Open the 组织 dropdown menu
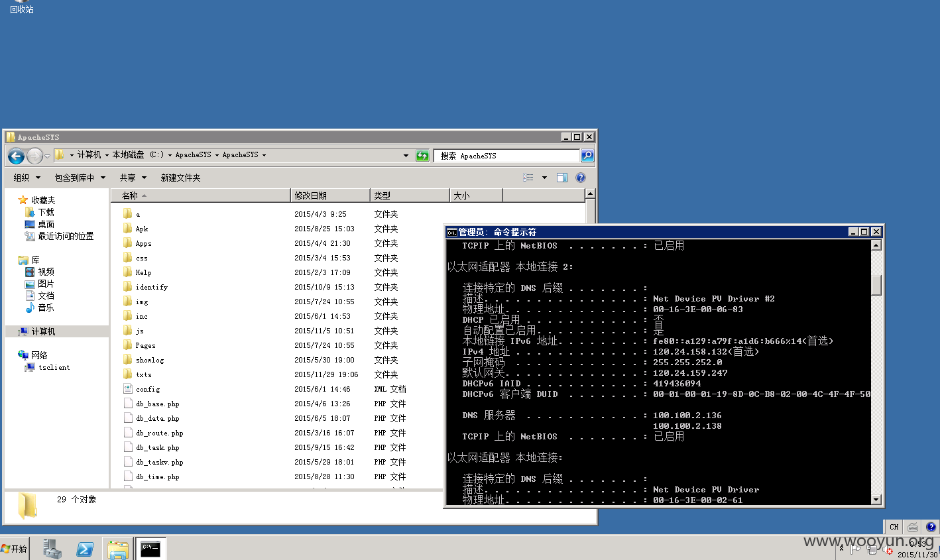Screen dimensions: 940x560 (27, 178)
